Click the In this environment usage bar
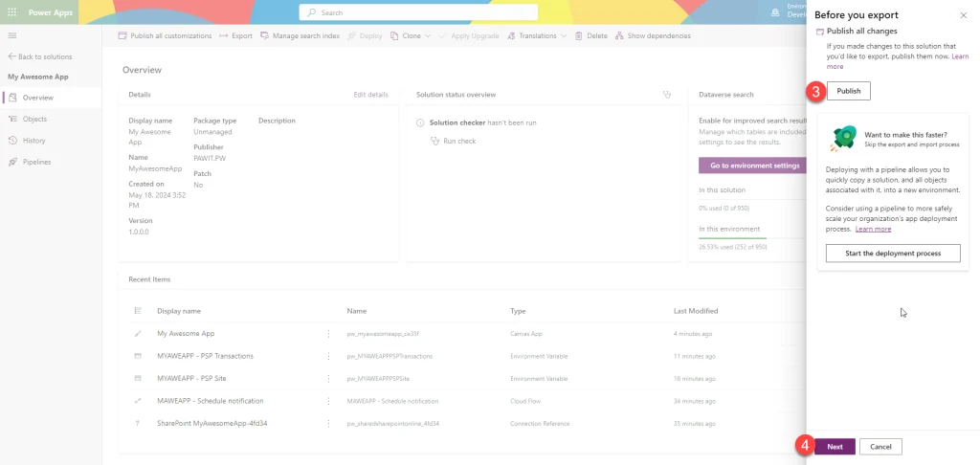The image size is (980, 465). click(x=752, y=238)
